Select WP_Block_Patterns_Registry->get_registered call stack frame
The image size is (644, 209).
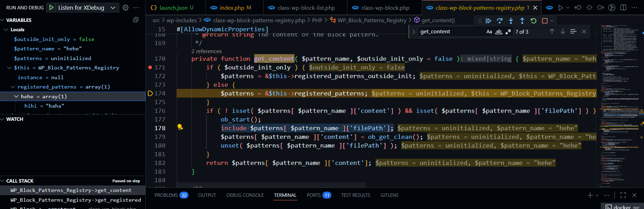(75, 200)
